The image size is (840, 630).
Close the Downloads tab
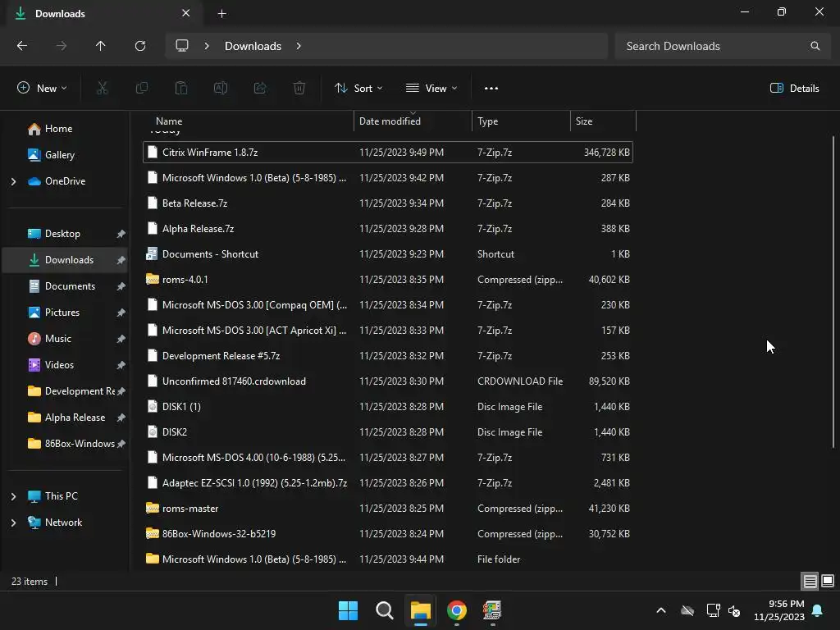point(186,13)
